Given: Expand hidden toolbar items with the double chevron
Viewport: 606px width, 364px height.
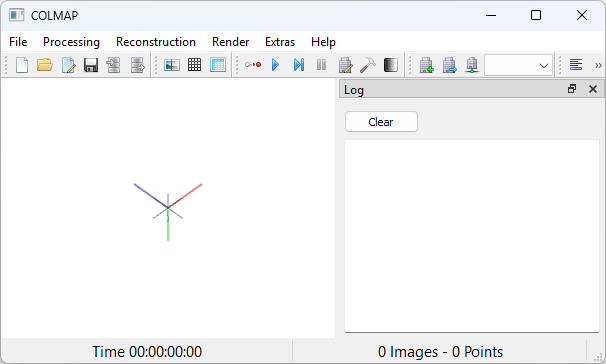Looking at the screenshot, I should coord(598,65).
